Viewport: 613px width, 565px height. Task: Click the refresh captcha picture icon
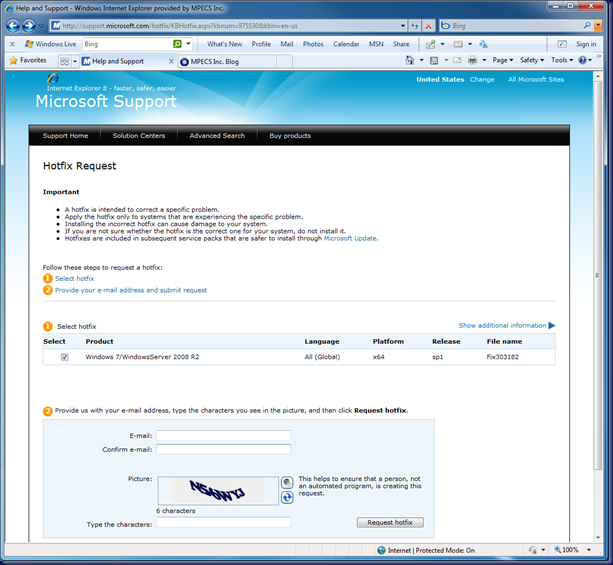287,497
